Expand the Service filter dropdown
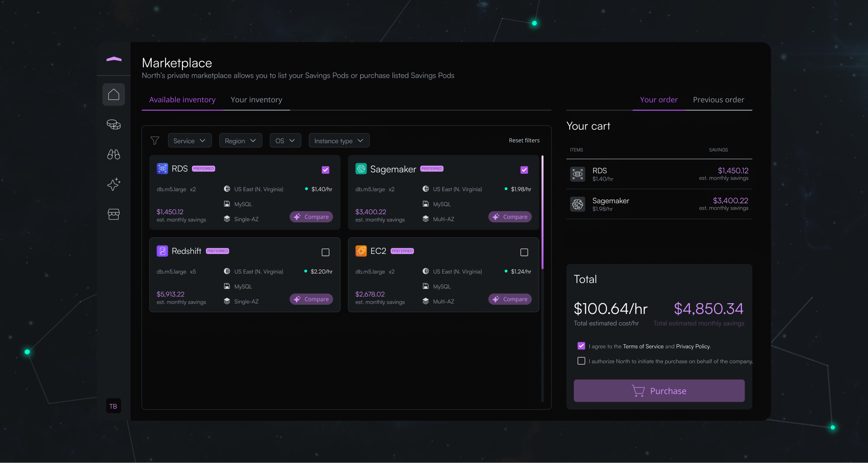Viewport: 868px width, 463px height. [189, 141]
